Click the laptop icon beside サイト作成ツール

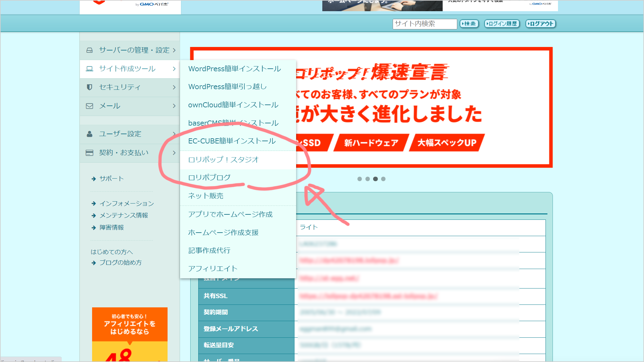(90, 69)
